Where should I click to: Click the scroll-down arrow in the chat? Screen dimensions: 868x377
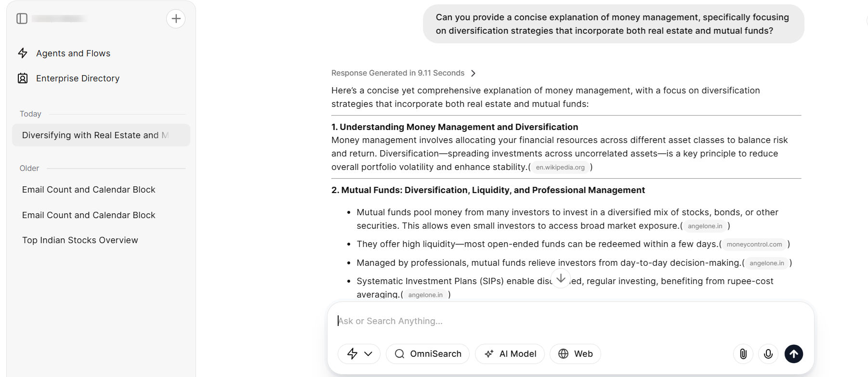[561, 278]
